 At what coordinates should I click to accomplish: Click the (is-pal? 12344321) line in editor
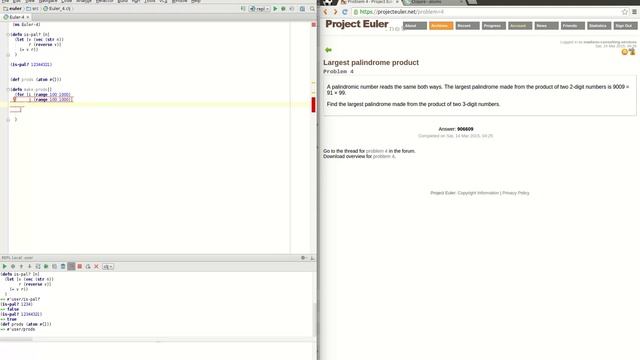point(31,64)
